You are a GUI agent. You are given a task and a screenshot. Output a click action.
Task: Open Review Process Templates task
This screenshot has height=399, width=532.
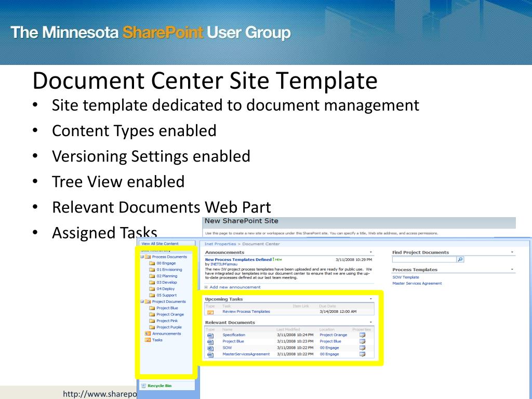click(x=246, y=312)
